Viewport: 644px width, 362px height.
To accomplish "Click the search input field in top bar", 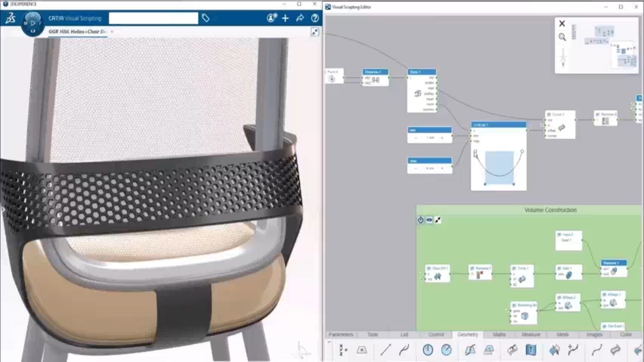I will (x=153, y=18).
